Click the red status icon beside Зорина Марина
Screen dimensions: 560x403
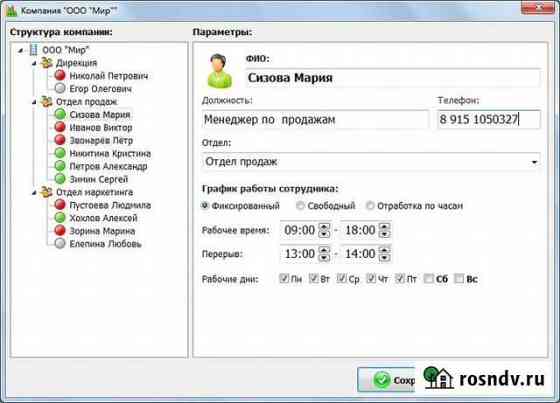click(x=60, y=231)
